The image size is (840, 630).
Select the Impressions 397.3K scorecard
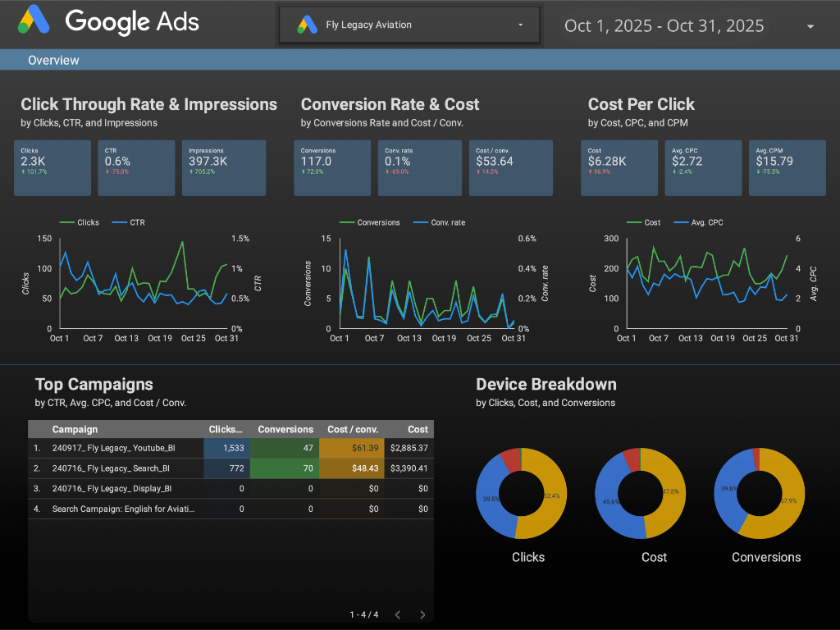pos(224,167)
